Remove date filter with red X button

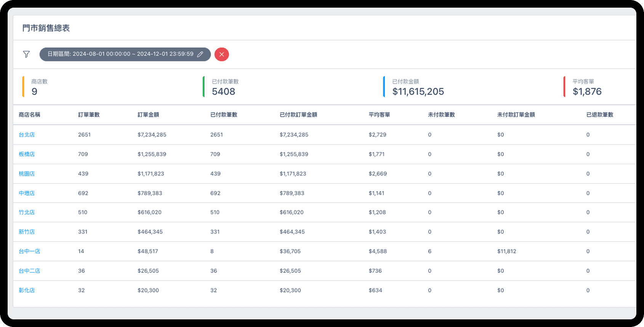click(x=221, y=54)
